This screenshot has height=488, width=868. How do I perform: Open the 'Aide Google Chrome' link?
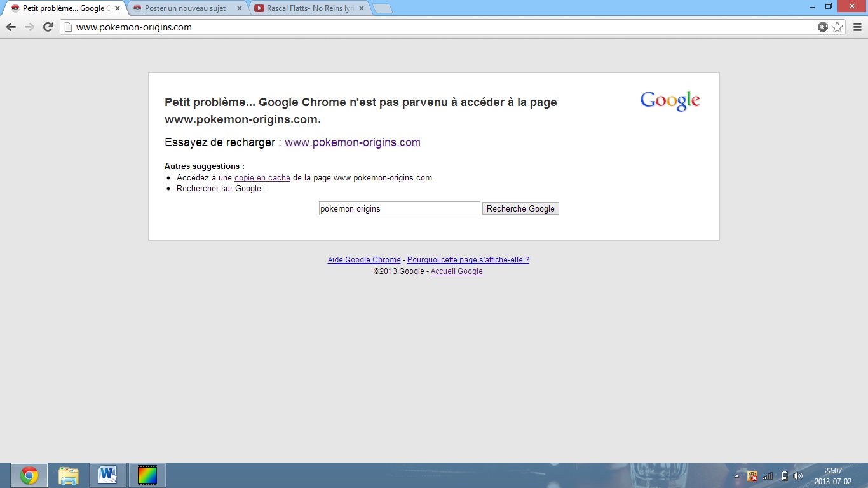point(364,260)
